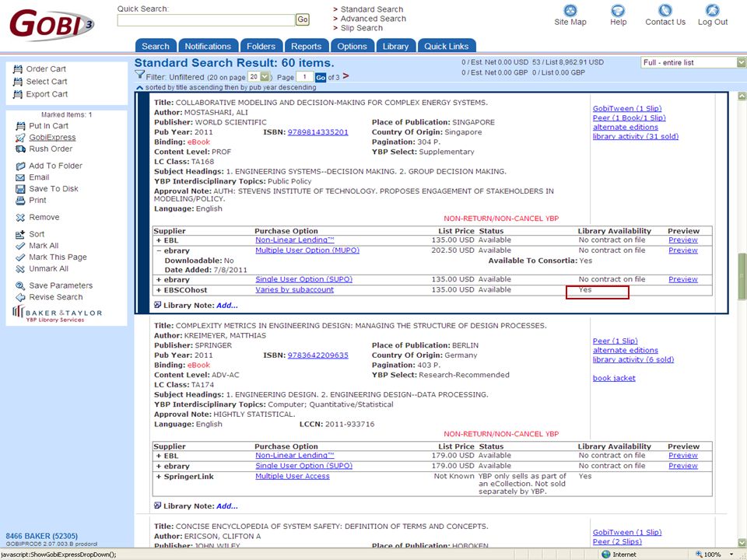Expand the SpringerLink supplier row
Image resolution: width=747 pixels, height=560 pixels.
[x=159, y=477]
